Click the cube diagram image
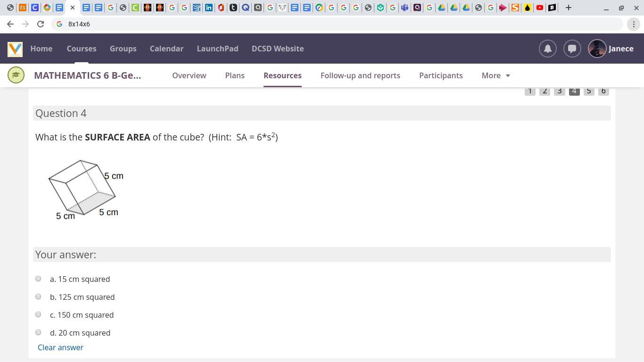Viewport: 644px width, 362px height. [86, 190]
